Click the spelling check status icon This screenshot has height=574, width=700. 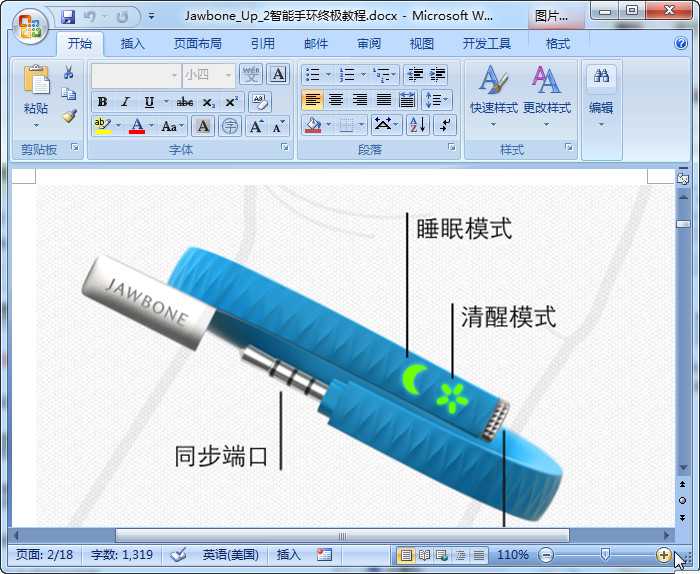tap(178, 555)
